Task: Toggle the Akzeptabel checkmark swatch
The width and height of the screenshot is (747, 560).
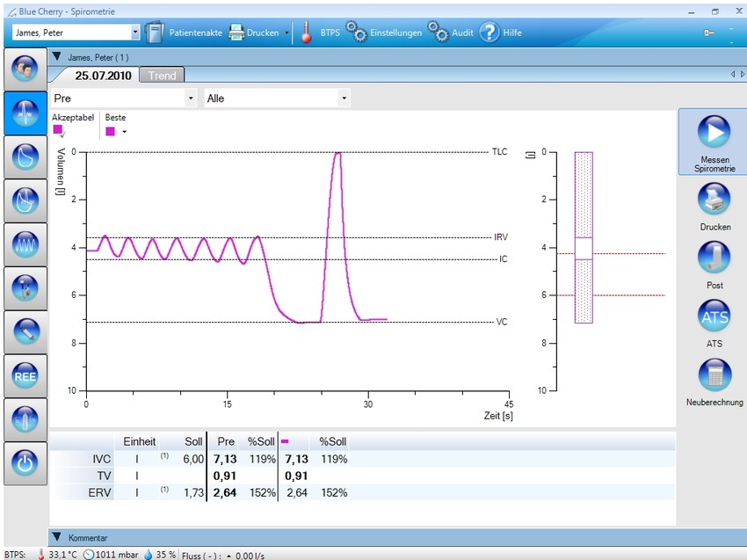Action: pos(59,131)
